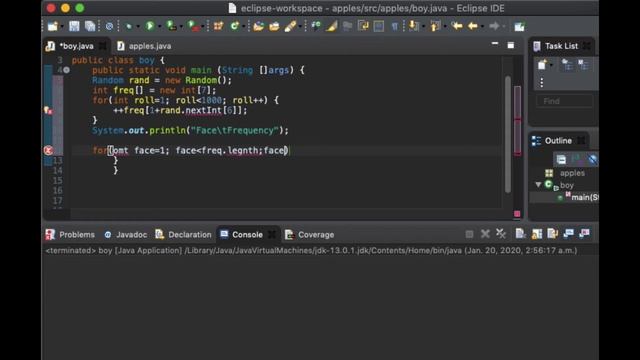
Task: Select the main method in Outline
Action: coord(584,197)
